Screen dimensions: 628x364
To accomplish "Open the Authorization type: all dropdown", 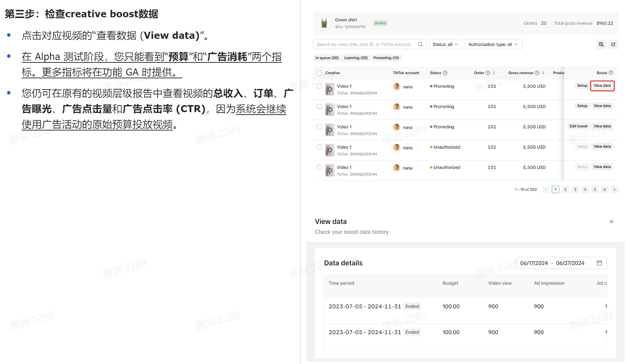I will pos(493,44).
